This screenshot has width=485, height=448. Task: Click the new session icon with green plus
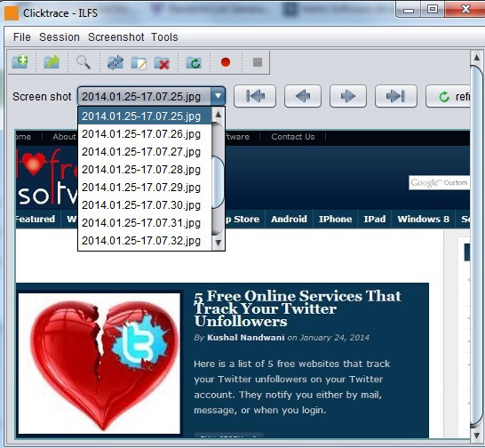[20, 62]
